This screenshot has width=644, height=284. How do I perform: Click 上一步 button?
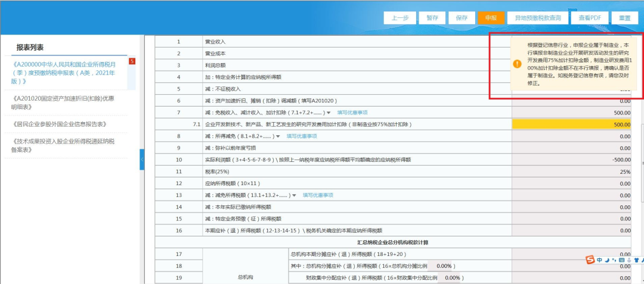pyautogui.click(x=400, y=18)
